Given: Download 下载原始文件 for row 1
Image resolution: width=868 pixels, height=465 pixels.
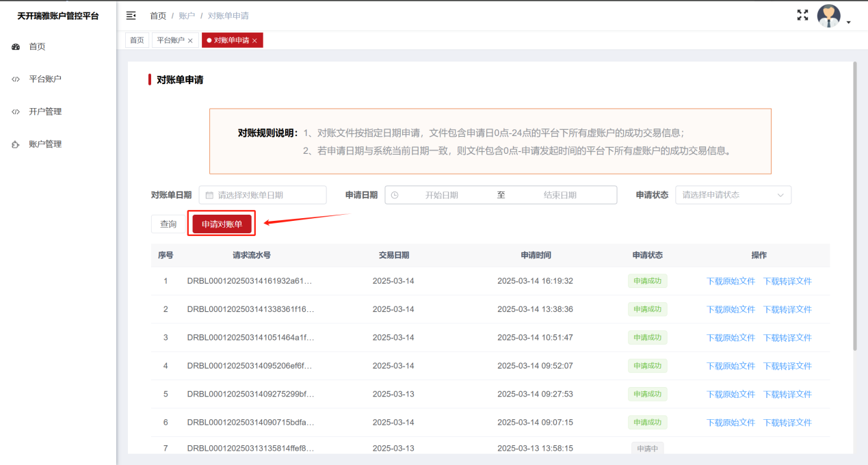Looking at the screenshot, I should click(731, 281).
